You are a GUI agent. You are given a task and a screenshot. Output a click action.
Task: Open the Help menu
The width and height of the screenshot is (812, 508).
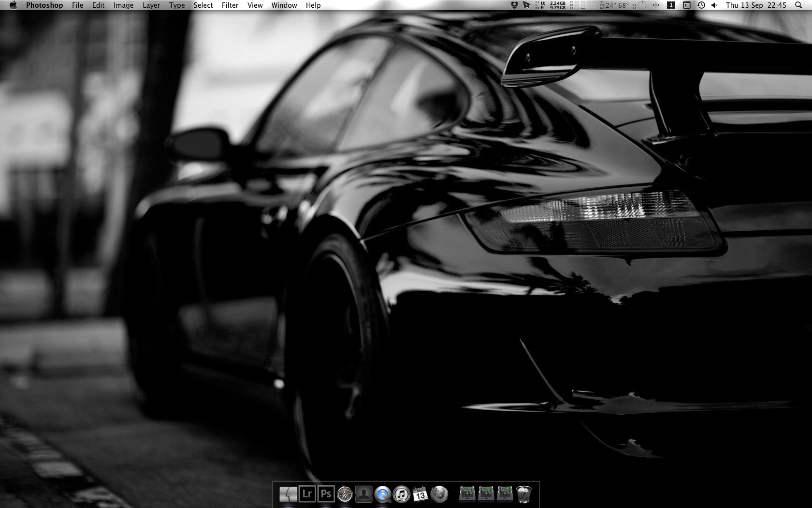[313, 5]
